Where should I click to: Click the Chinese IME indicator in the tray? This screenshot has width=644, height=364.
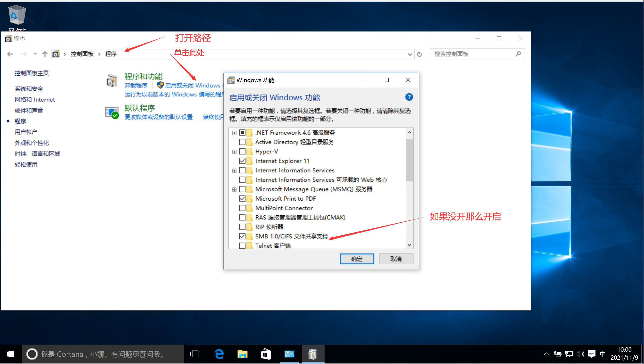pos(603,354)
